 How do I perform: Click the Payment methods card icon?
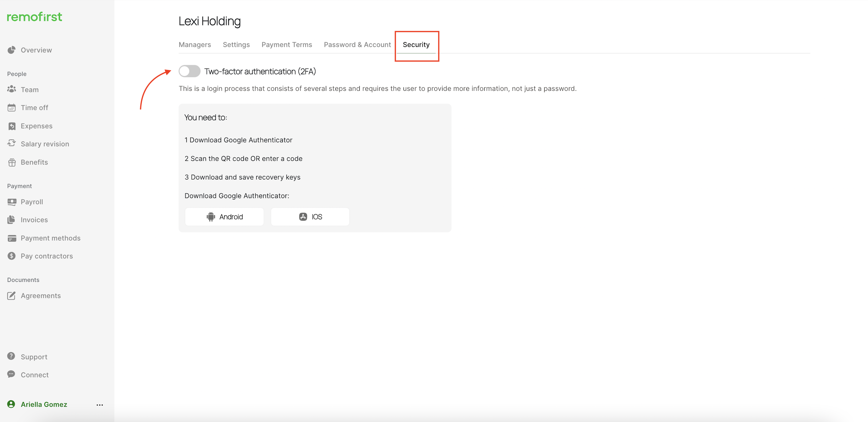point(12,238)
